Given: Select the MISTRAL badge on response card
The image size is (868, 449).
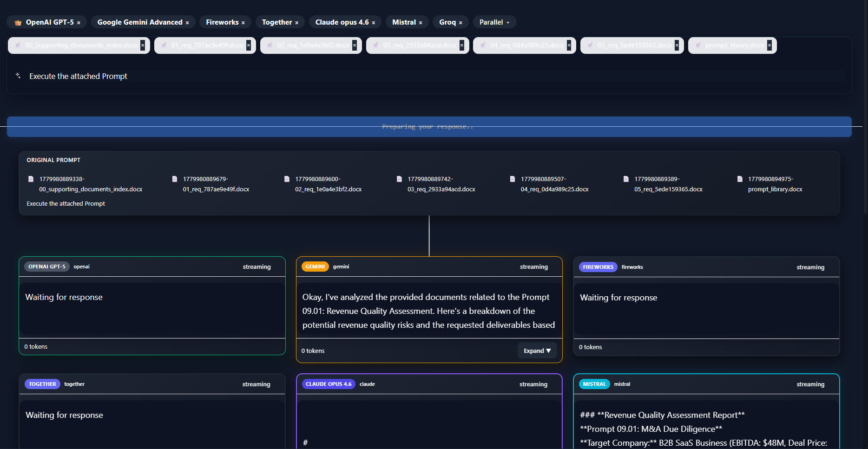Looking at the screenshot, I should pos(594,384).
